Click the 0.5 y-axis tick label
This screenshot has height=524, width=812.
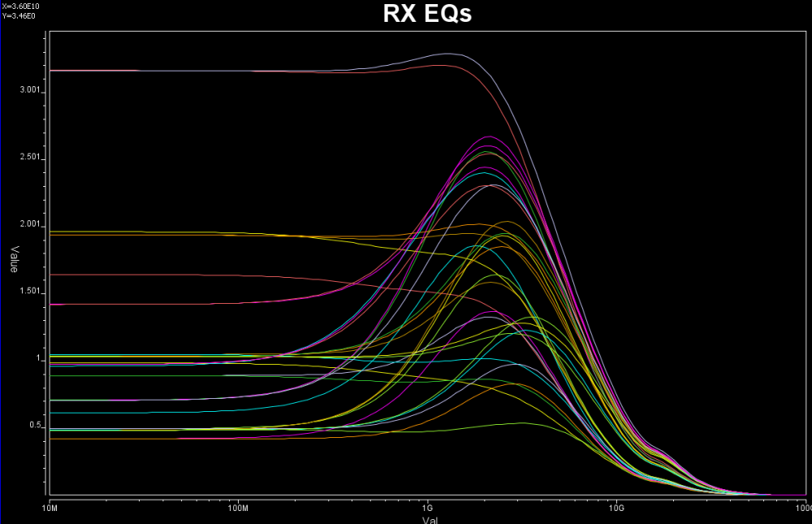[36, 426]
